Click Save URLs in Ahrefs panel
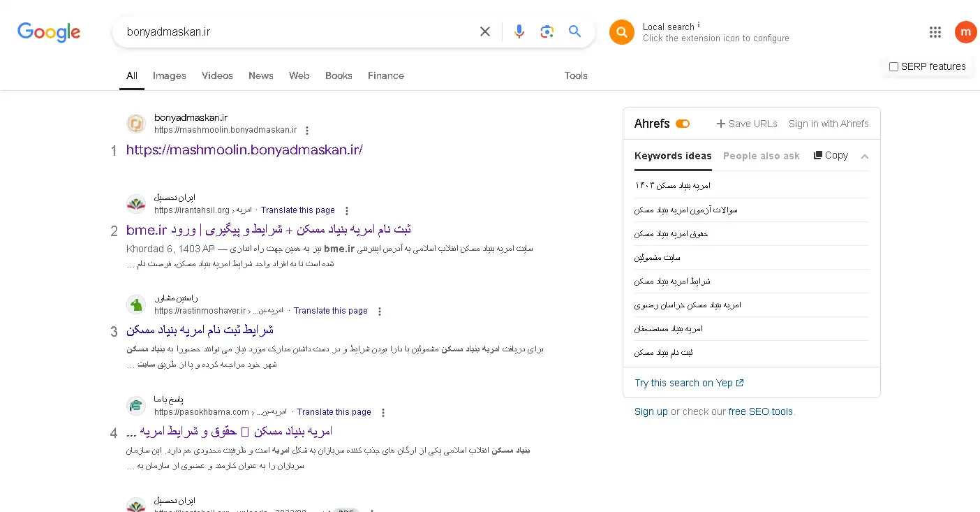This screenshot has height=512, width=980. pos(753,124)
